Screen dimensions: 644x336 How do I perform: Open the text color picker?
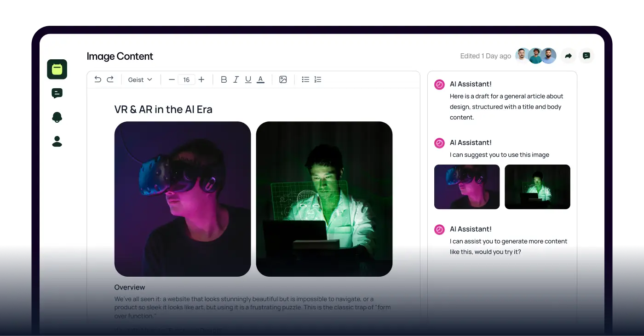coord(260,80)
